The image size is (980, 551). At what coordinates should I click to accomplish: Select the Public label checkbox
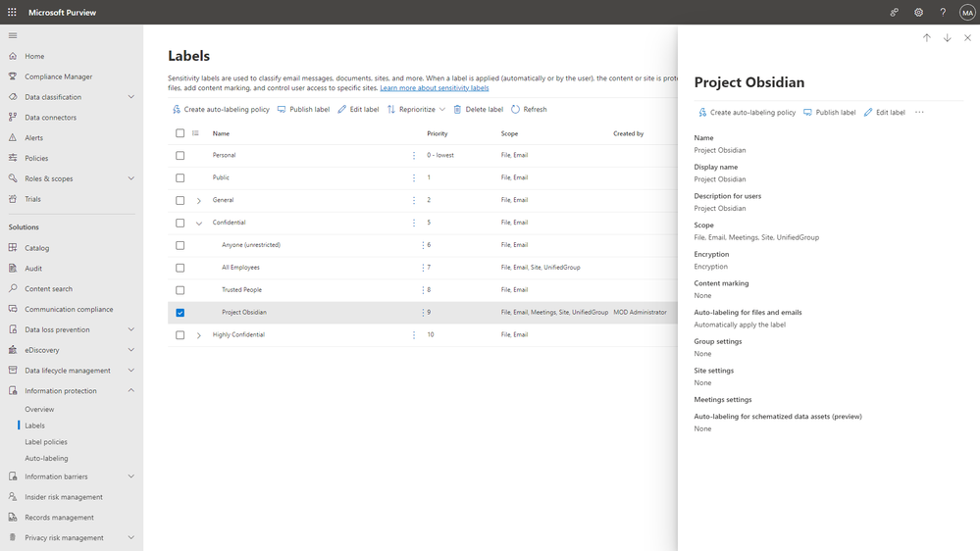180,178
